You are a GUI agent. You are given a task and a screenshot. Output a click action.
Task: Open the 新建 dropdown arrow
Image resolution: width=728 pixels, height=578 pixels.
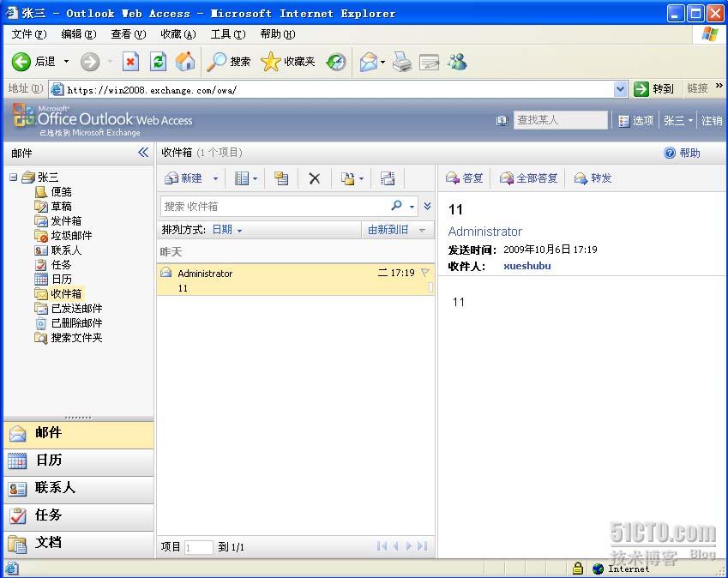(215, 178)
